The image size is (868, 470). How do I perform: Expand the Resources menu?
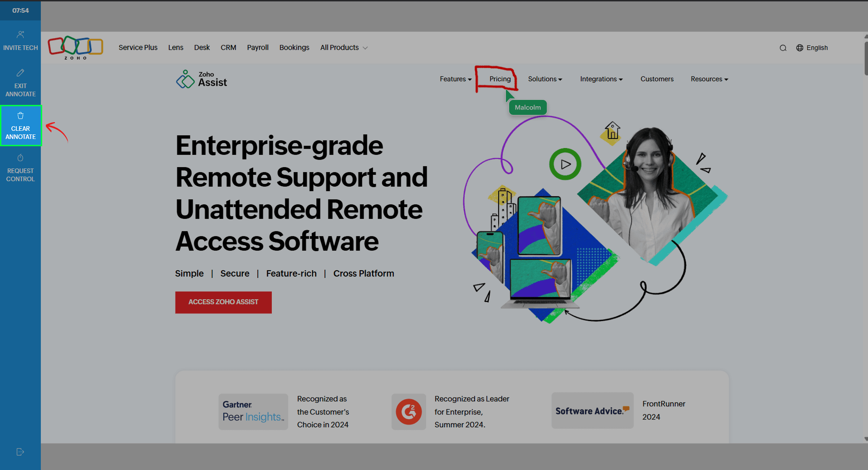coord(709,79)
